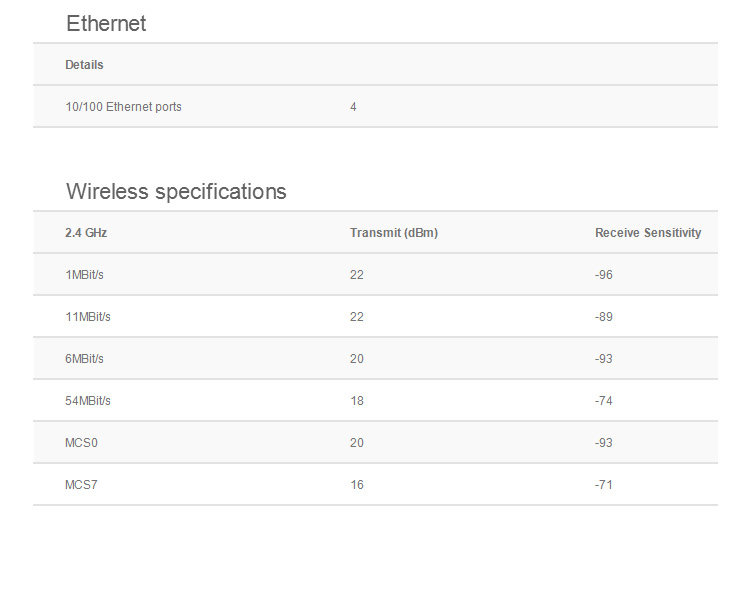Screen dimensions: 750x590
Task: Click the Receive Sensitivity column header
Action: coord(648,233)
